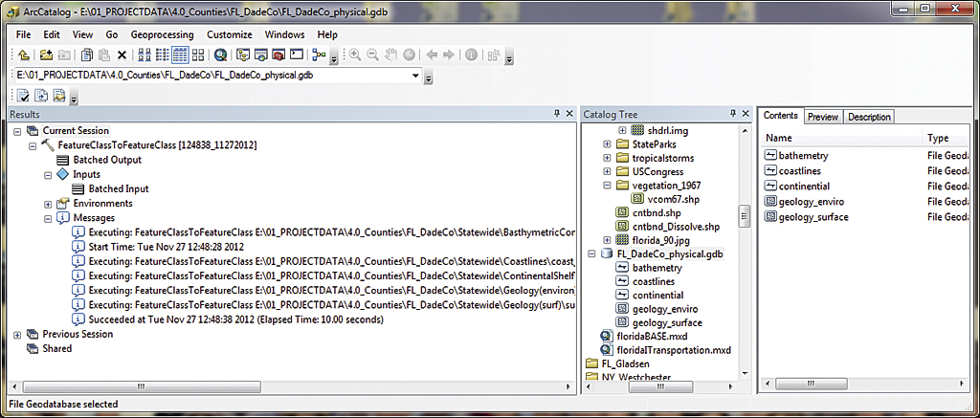Open the Catalog Tree window icon
The height and width of the screenshot is (418, 980).
pyautogui.click(x=243, y=55)
